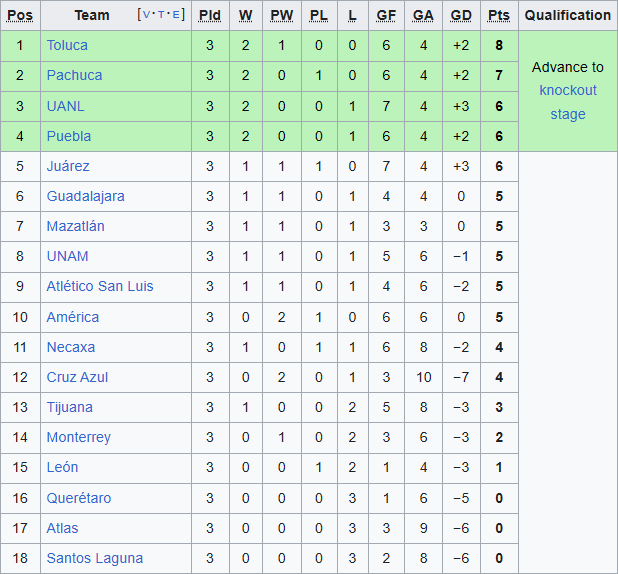Open the Juárez team link
618x574 pixels.
68,166
